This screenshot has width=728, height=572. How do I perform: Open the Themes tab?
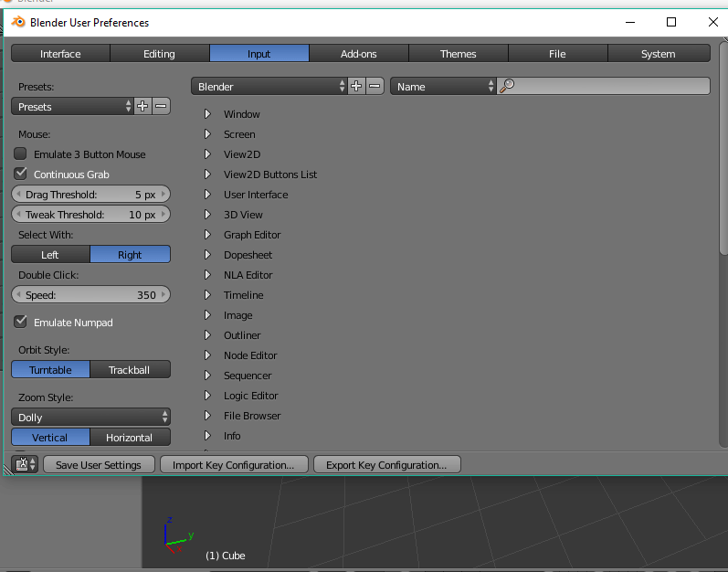click(x=459, y=53)
